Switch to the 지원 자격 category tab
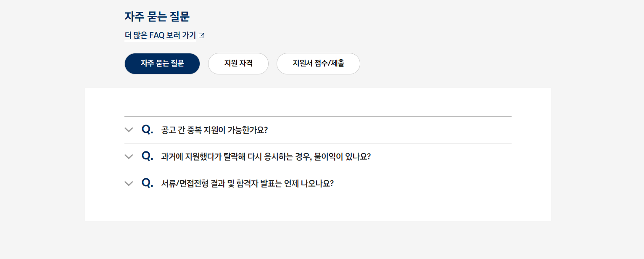 click(238, 63)
